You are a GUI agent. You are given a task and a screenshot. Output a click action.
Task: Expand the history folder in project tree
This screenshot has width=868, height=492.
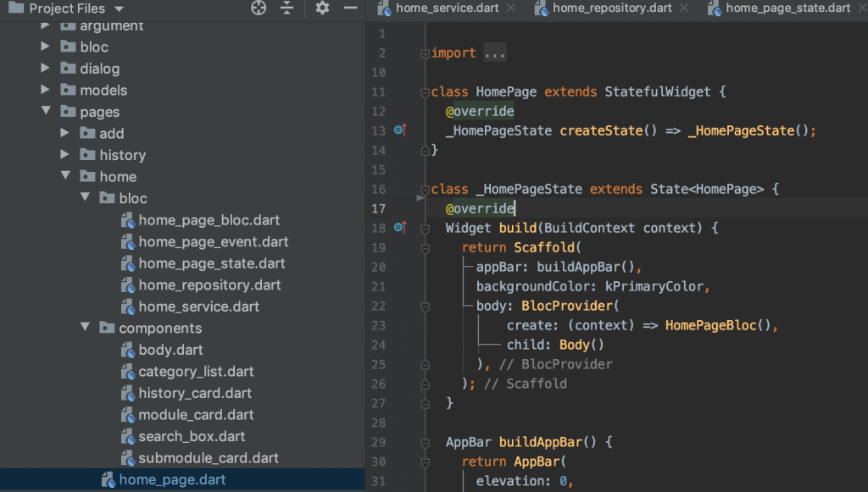(66, 154)
